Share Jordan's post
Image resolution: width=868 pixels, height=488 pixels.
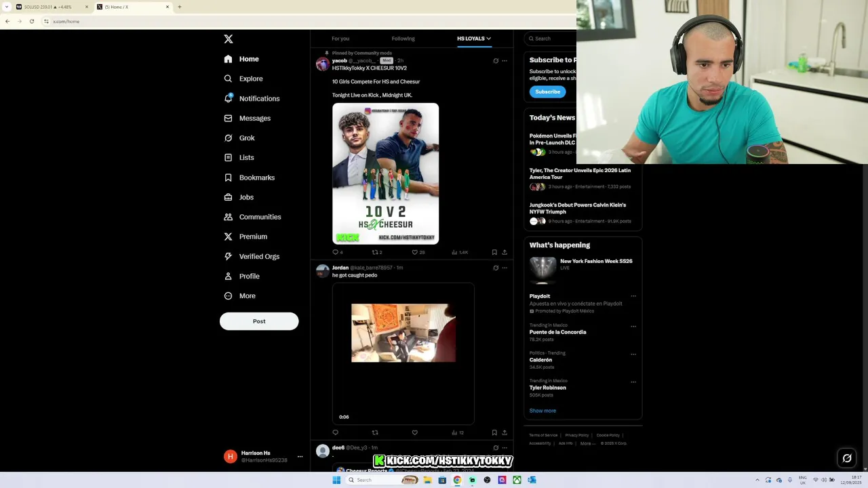pyautogui.click(x=505, y=432)
